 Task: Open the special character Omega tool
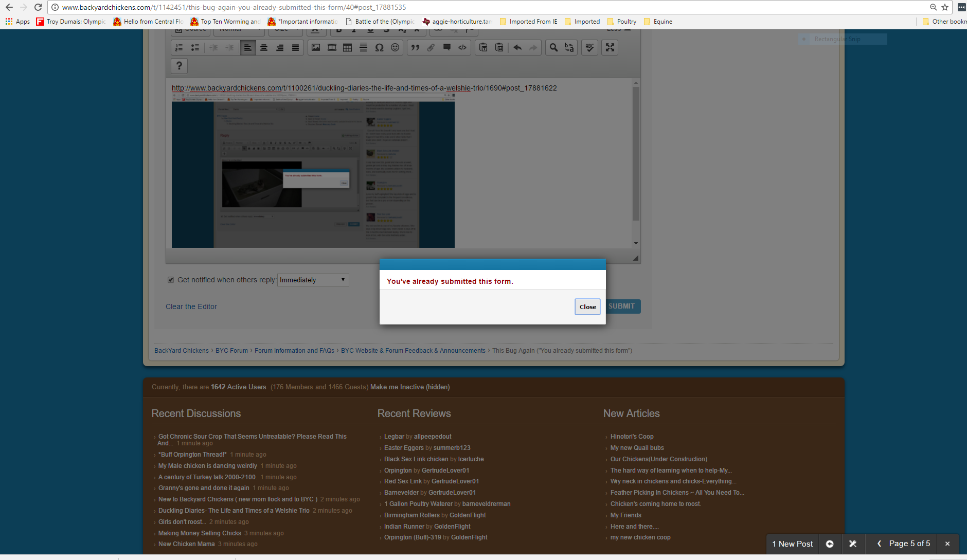[x=379, y=48]
